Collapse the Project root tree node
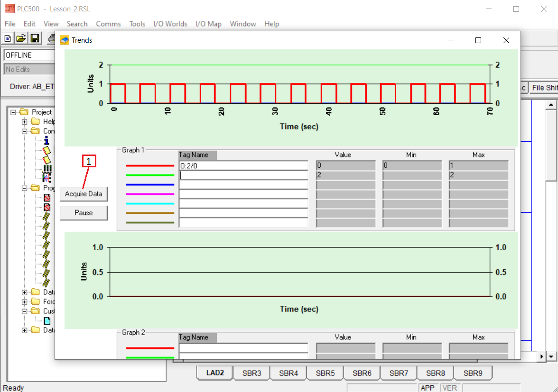 (x=13, y=112)
